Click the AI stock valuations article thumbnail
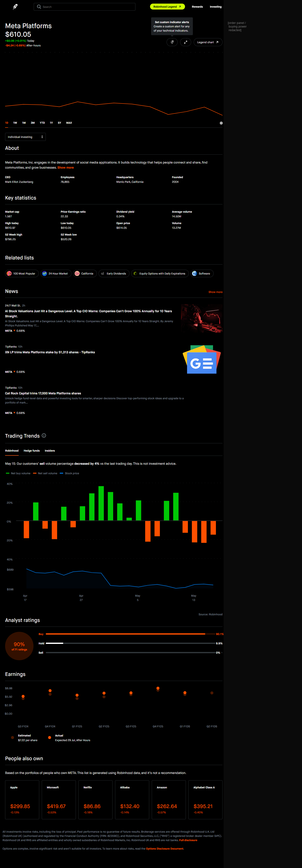The image size is (302, 868). (202, 318)
